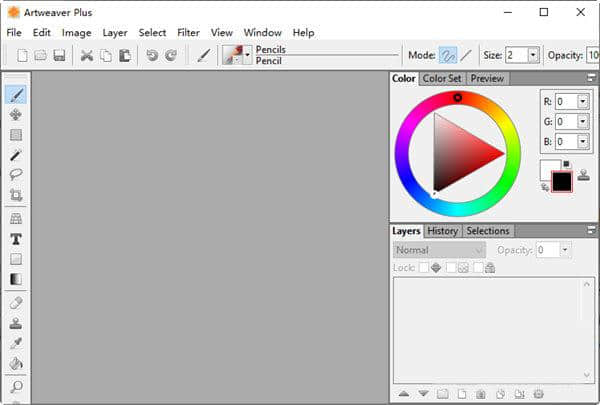Select the Brush tool in toolbox

16,95
